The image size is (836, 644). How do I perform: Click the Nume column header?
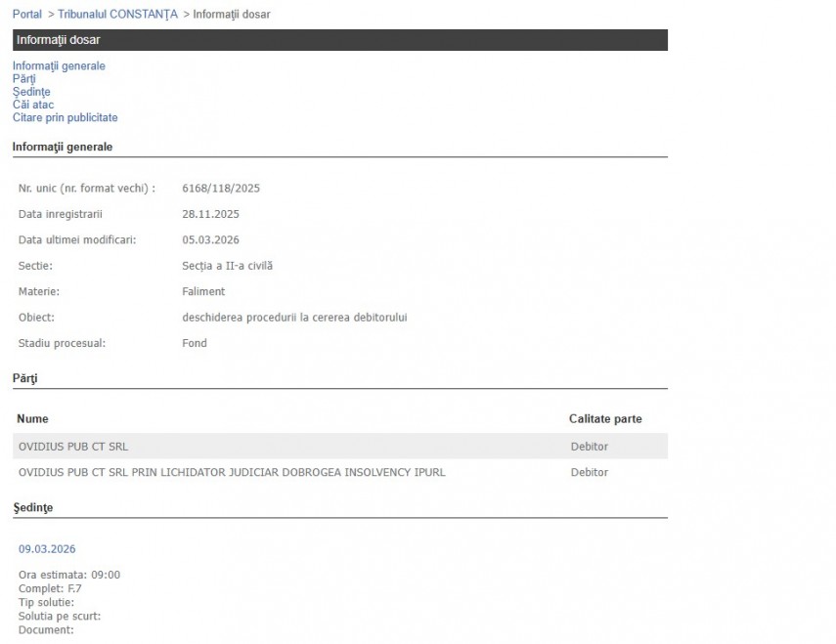point(32,419)
